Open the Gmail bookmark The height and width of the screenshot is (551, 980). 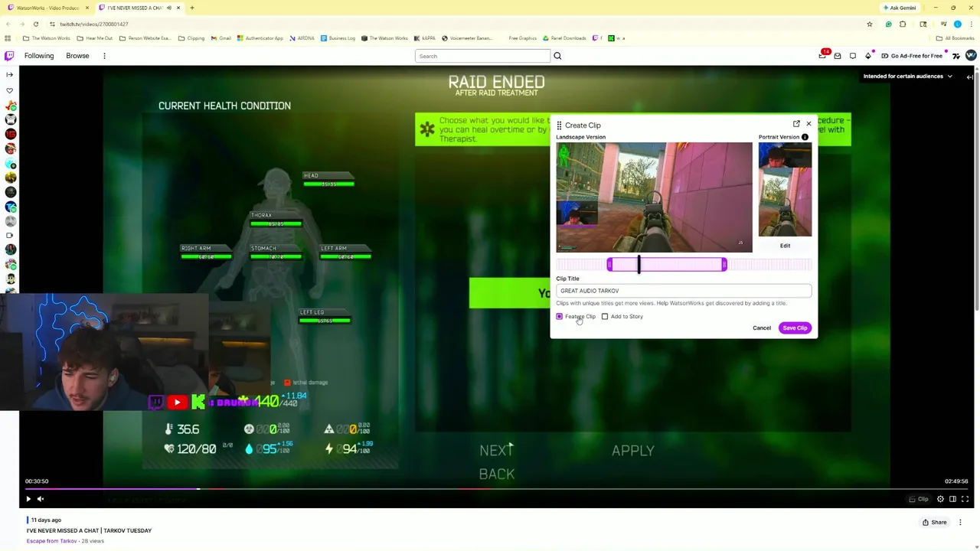click(221, 38)
